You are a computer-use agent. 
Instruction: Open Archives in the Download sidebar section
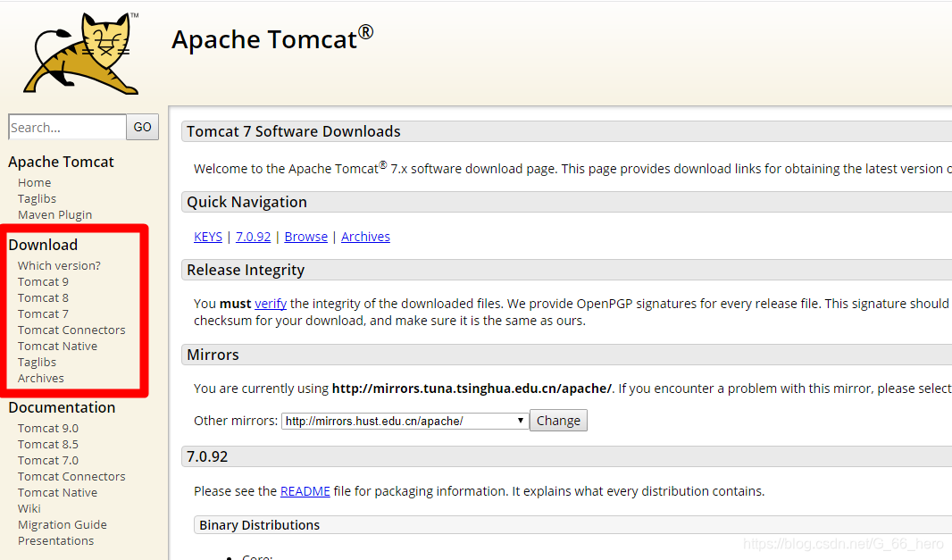point(41,379)
